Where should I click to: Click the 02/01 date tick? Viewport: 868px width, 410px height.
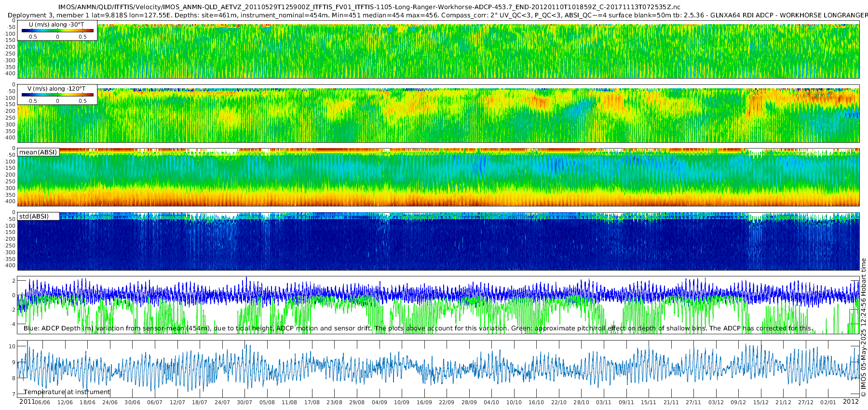(x=828, y=402)
